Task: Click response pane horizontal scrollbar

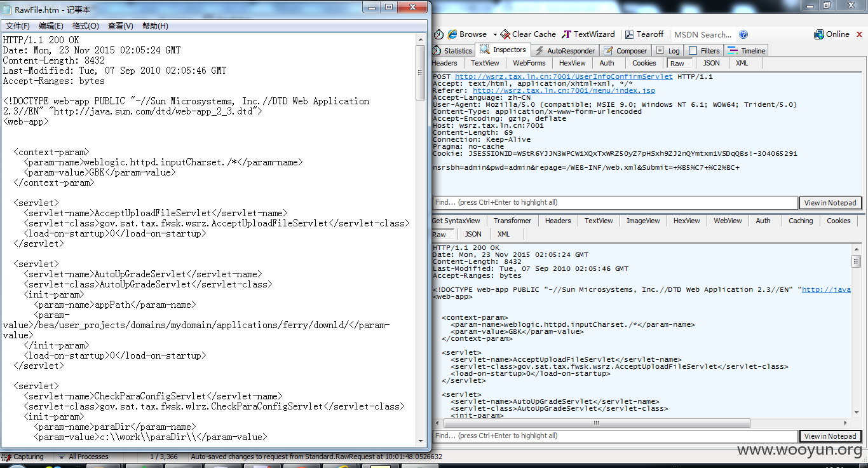Action: click(x=642, y=423)
